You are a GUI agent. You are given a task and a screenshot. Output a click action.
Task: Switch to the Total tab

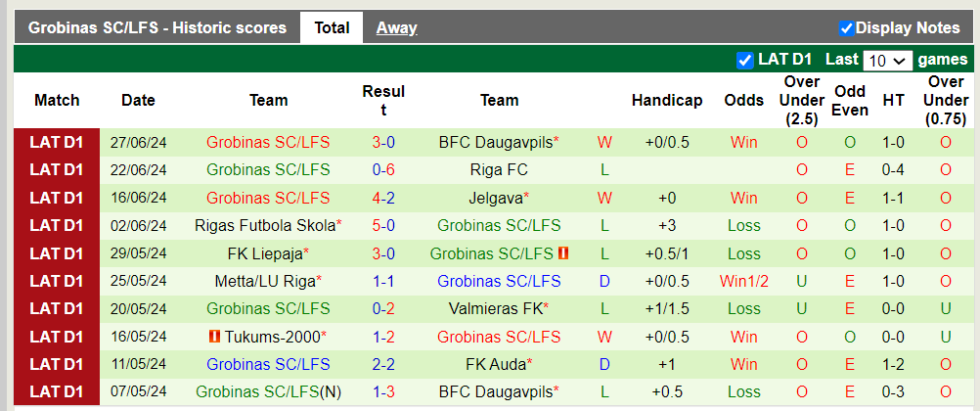(x=332, y=27)
